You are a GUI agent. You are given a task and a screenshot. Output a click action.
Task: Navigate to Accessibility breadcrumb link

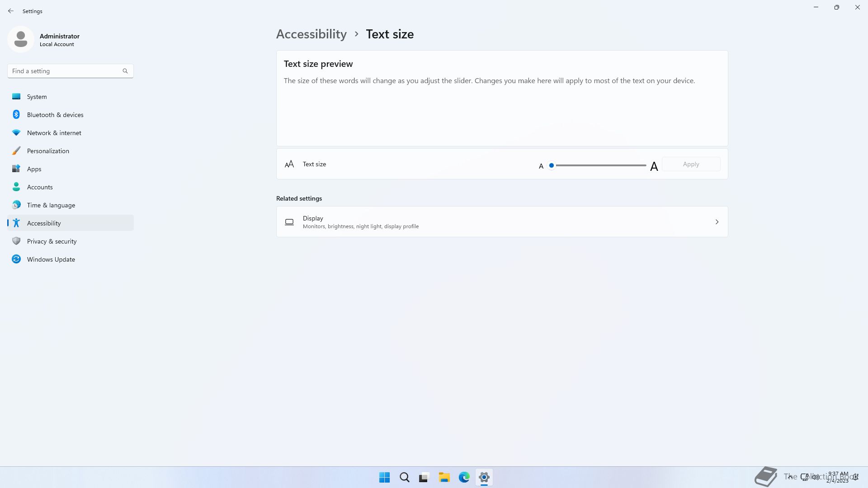click(311, 34)
